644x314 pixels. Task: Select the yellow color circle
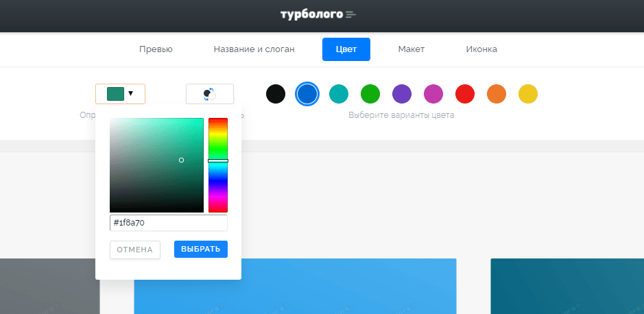[x=528, y=94]
